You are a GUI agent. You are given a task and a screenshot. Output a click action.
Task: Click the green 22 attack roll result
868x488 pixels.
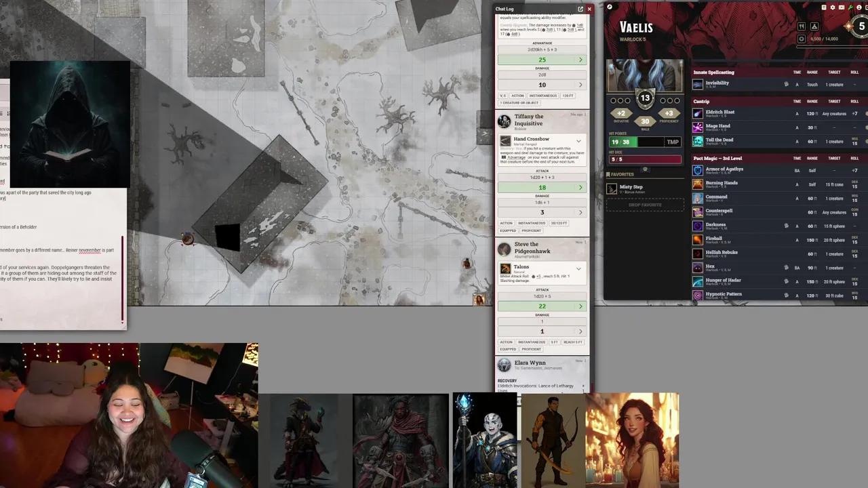(542, 306)
